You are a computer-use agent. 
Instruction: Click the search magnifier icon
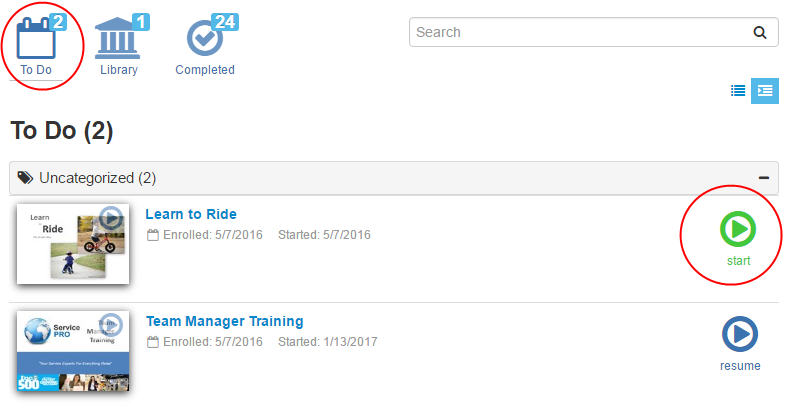[x=761, y=32]
